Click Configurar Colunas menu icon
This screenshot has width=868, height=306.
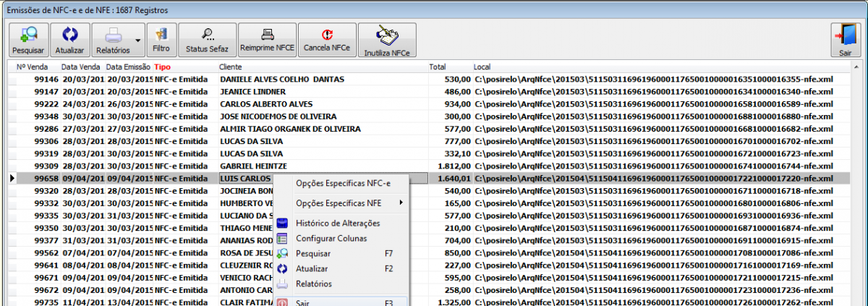click(x=283, y=238)
